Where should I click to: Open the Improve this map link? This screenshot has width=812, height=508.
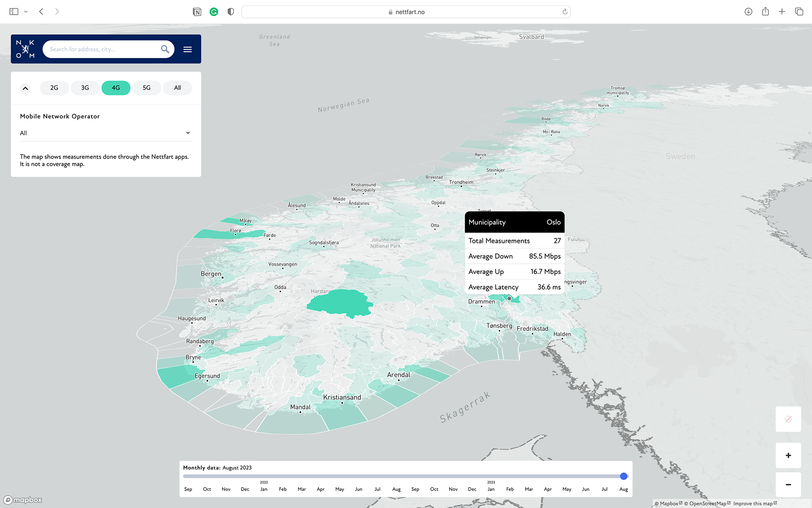[754, 503]
